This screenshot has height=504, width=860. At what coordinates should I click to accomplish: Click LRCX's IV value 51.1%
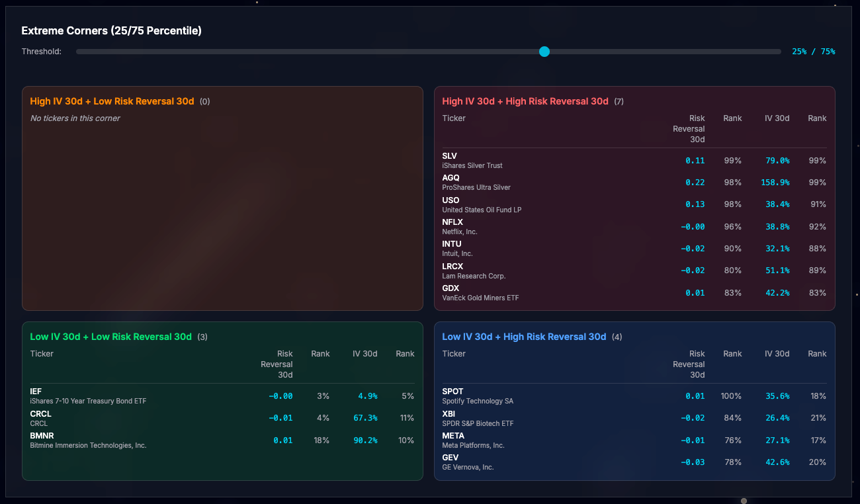coord(777,271)
